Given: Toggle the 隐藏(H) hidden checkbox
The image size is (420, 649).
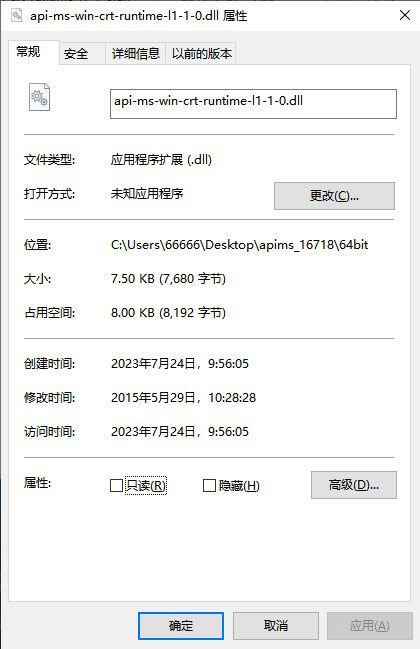Looking at the screenshot, I should (x=209, y=485).
